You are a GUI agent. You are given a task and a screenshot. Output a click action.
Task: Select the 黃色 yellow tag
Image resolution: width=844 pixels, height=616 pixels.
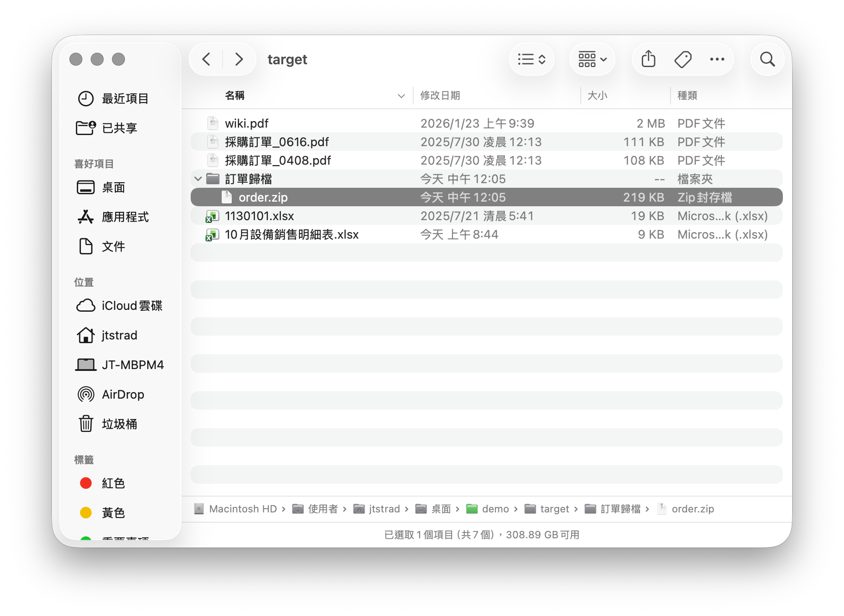point(113,513)
